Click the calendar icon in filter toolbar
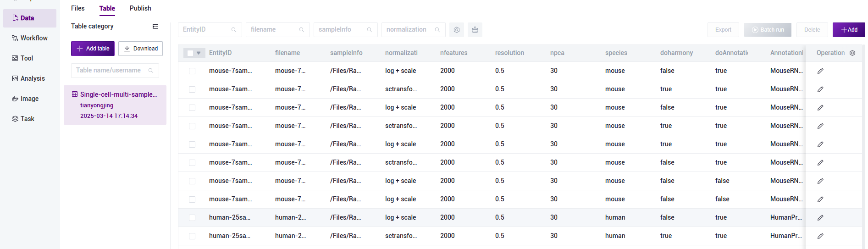The image size is (868, 249). (x=475, y=30)
